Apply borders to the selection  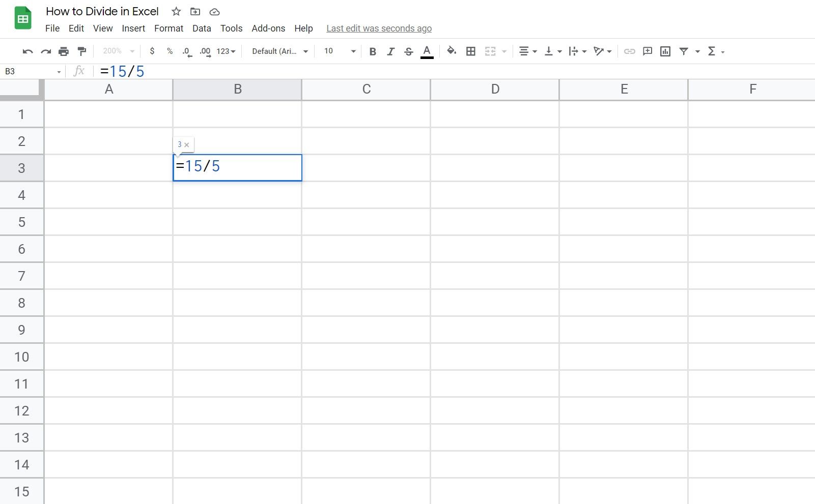471,51
